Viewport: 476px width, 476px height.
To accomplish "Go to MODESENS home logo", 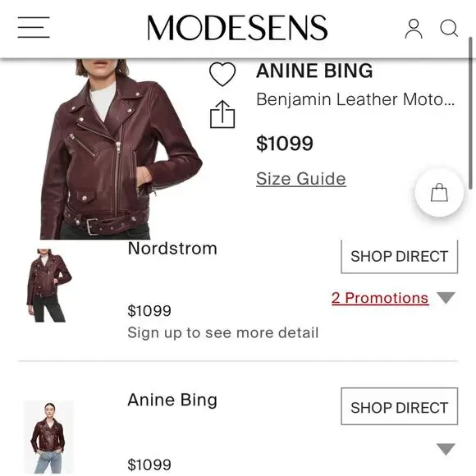I will [237, 28].
